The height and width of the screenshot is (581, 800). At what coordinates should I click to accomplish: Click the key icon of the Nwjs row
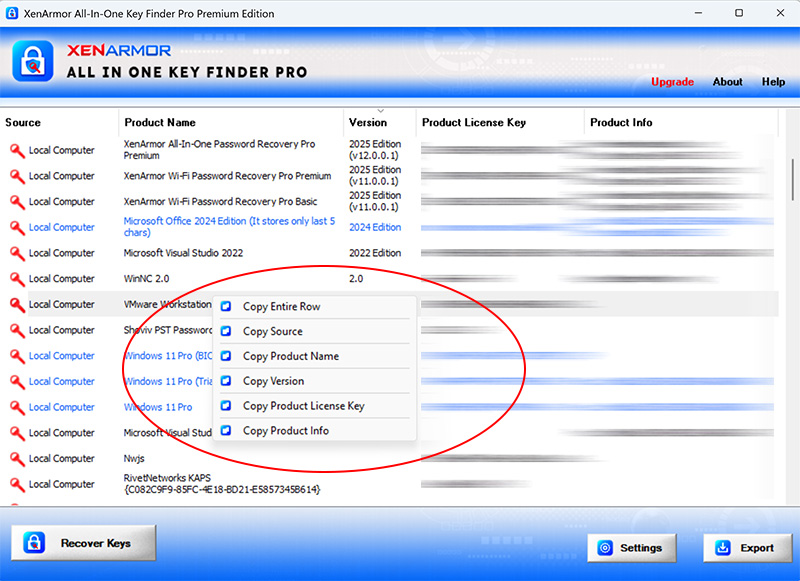[x=17, y=459]
